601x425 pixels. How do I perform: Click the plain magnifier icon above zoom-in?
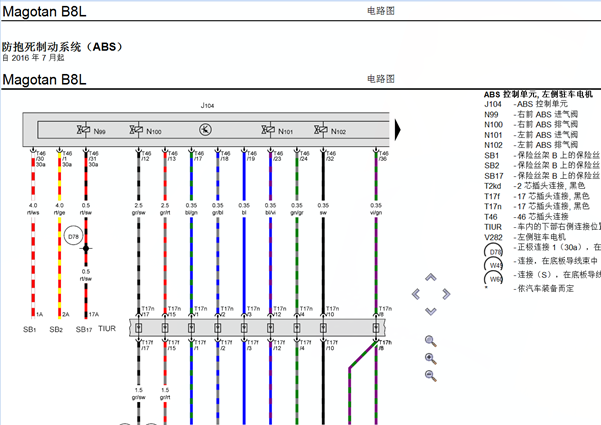pos(431,341)
